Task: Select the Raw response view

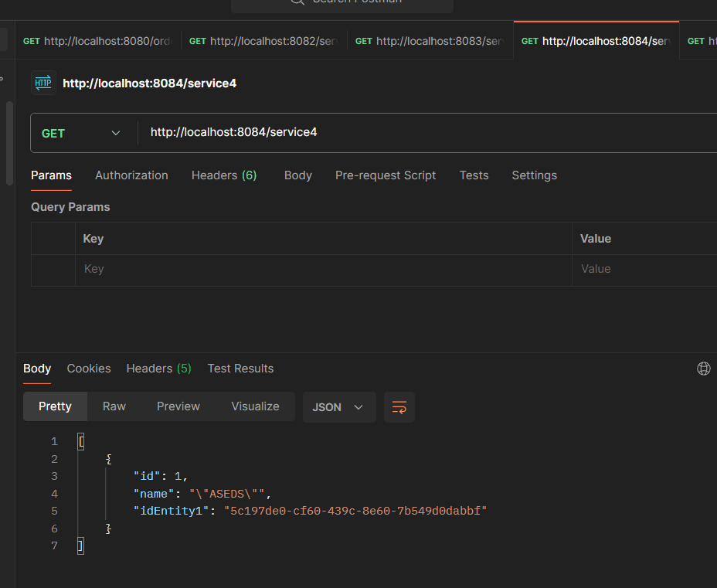Action: pos(114,406)
